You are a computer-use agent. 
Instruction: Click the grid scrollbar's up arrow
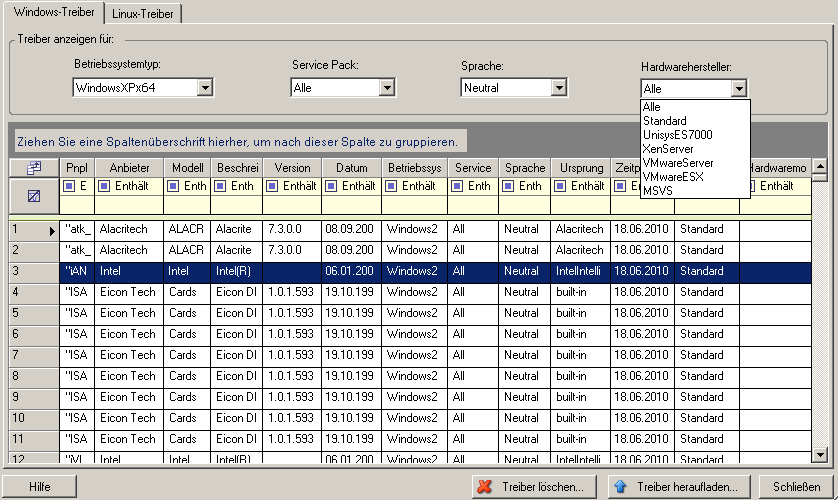click(x=820, y=168)
